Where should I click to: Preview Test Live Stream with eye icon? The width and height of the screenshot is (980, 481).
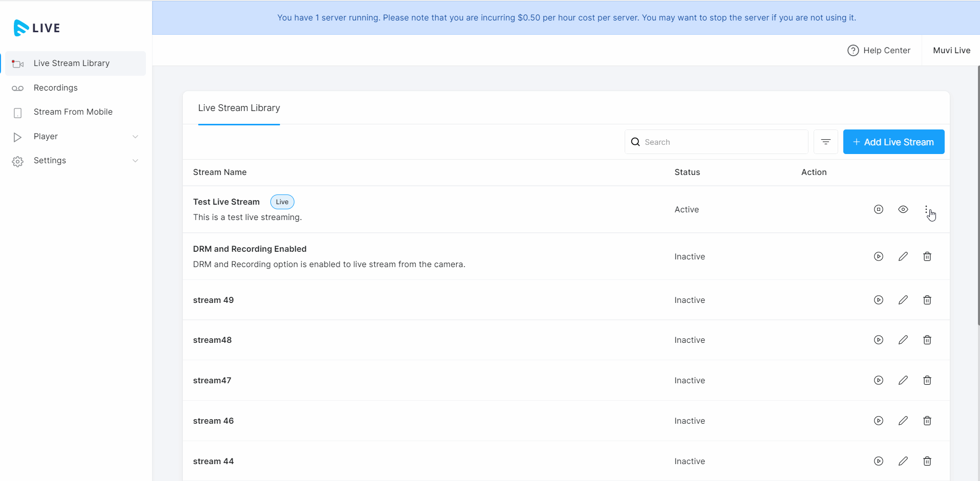point(903,209)
